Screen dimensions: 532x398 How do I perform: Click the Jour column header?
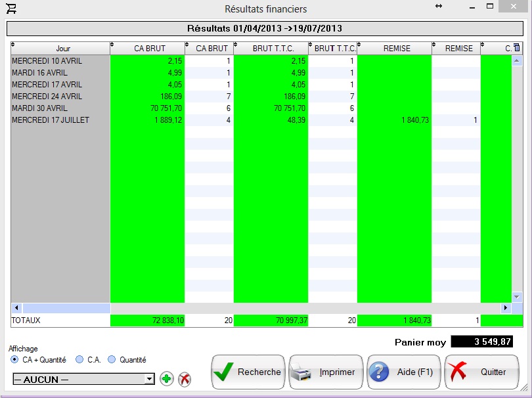click(x=63, y=49)
